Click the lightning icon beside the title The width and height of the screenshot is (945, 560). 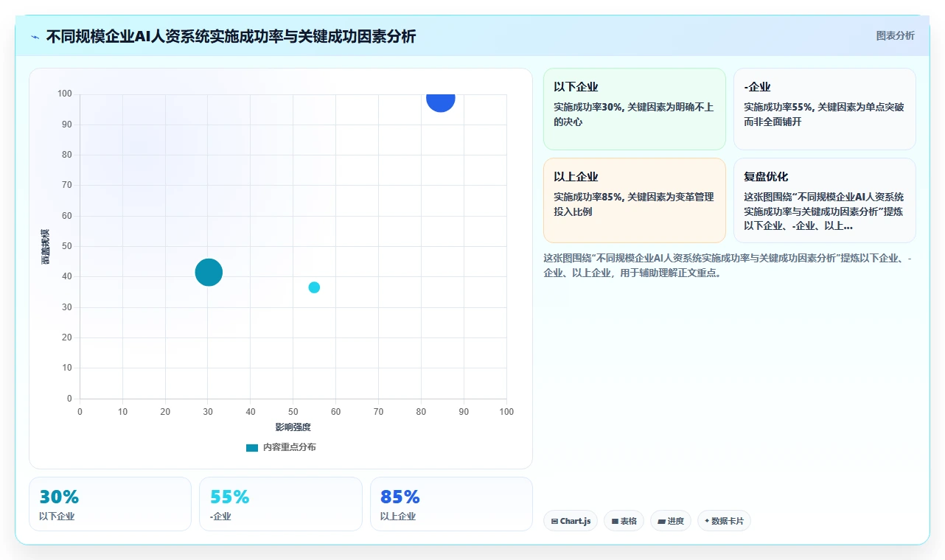(35, 36)
